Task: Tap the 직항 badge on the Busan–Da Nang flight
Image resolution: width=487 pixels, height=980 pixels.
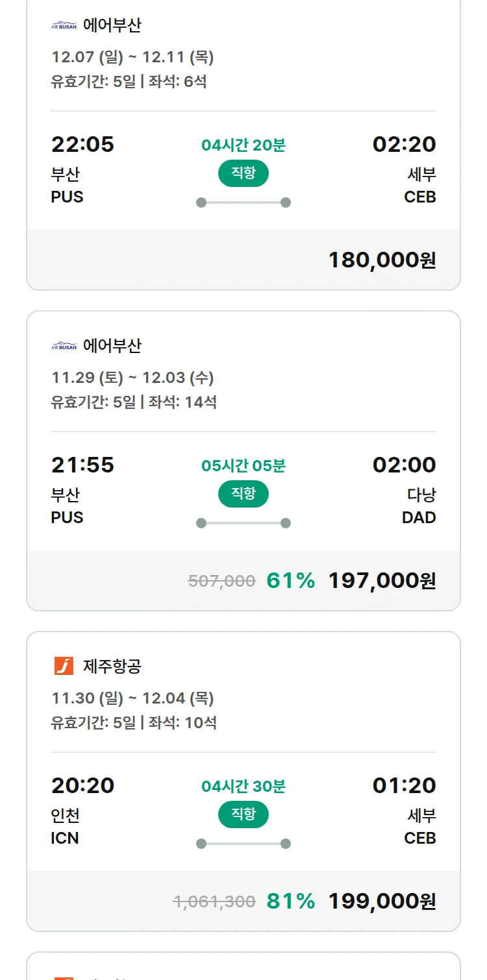Action: [x=243, y=494]
